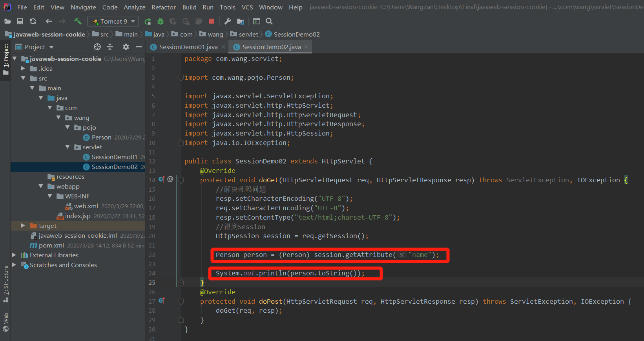Open the Tomcat 9 run configuration dropdown

(x=113, y=21)
